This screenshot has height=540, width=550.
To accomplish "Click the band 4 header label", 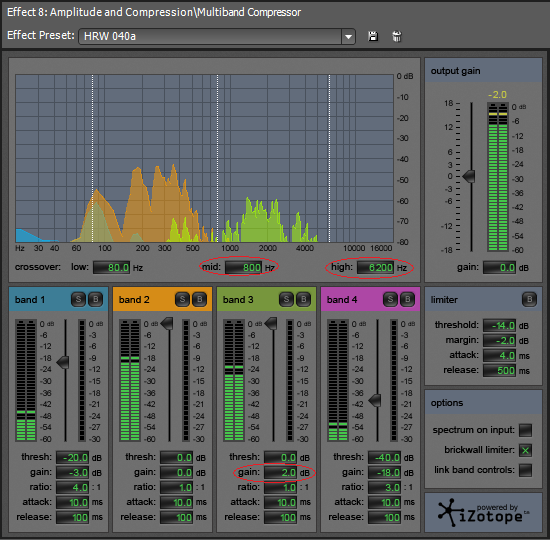I will click(x=342, y=300).
